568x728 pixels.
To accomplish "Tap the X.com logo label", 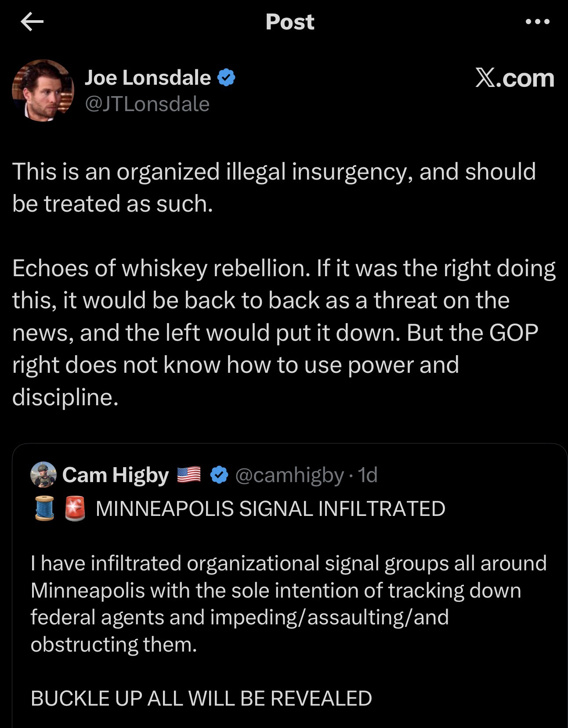I will [514, 78].
